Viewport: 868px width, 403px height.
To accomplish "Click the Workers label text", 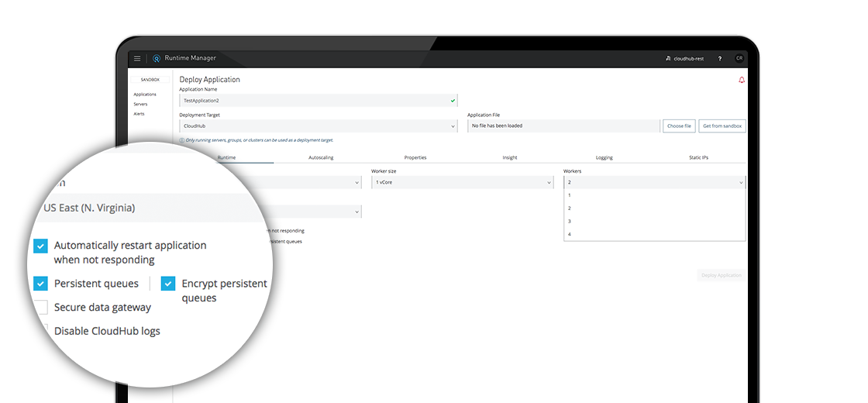I will 573,171.
